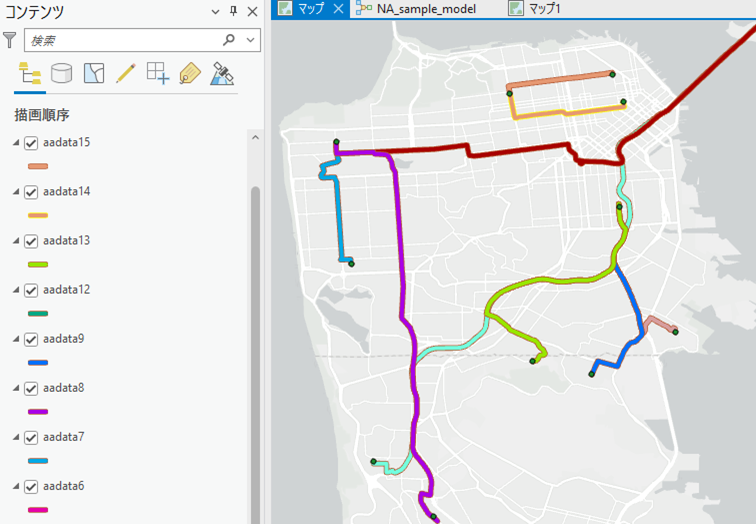Screen dimensions: 756x524
Task: Click into the 検索 search field
Action: click(x=123, y=40)
